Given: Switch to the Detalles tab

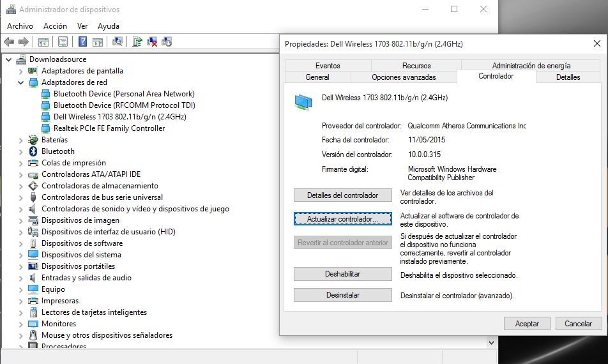Looking at the screenshot, I should point(568,77).
